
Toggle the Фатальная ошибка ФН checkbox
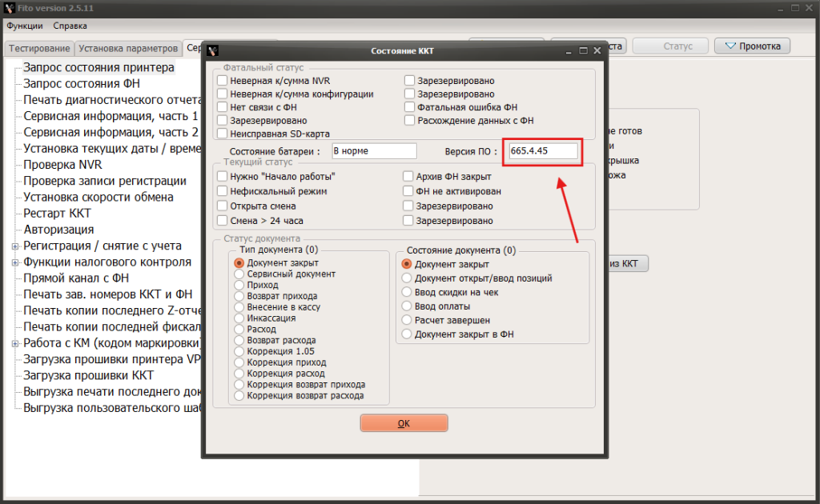coord(409,107)
